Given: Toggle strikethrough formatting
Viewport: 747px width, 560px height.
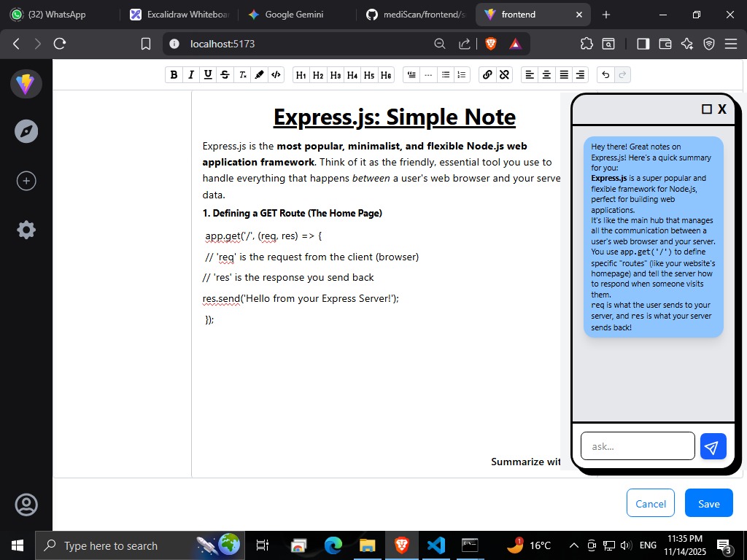Looking at the screenshot, I should (x=225, y=74).
